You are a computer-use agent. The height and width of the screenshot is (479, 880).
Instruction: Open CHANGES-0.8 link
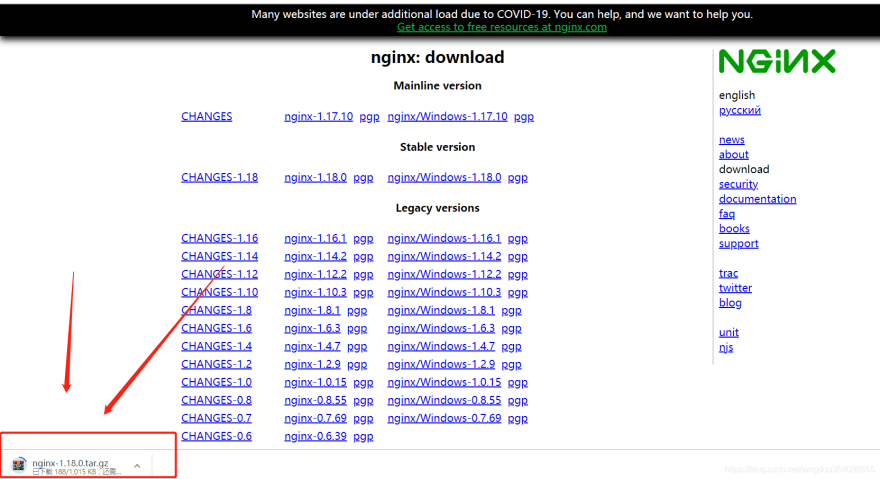coord(216,400)
